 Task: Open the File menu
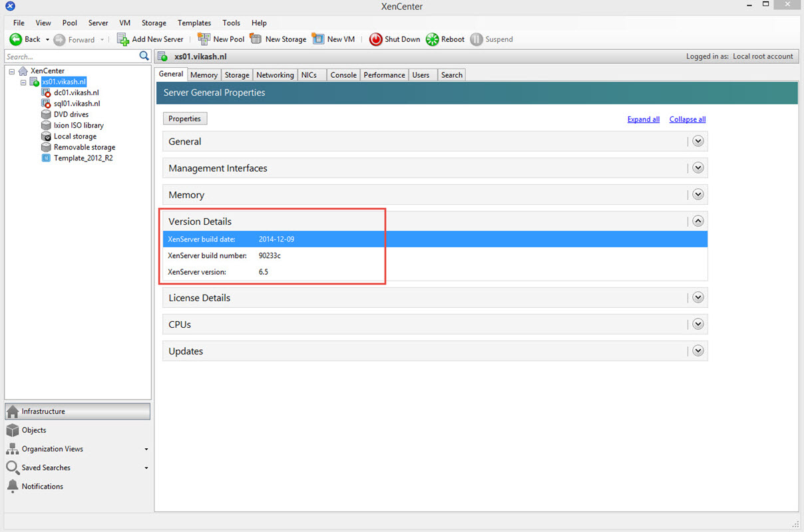click(x=19, y=23)
